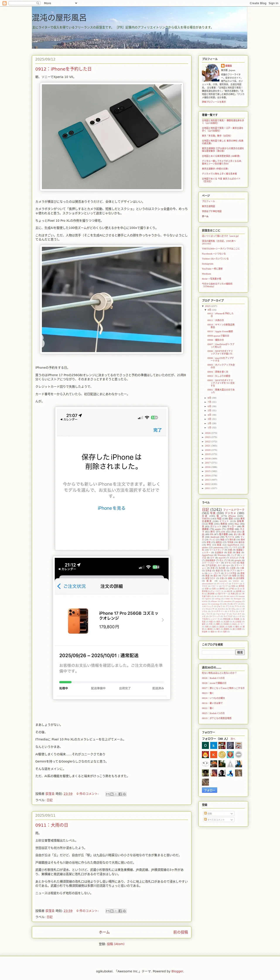Click the blog search text field

click(x=219, y=652)
